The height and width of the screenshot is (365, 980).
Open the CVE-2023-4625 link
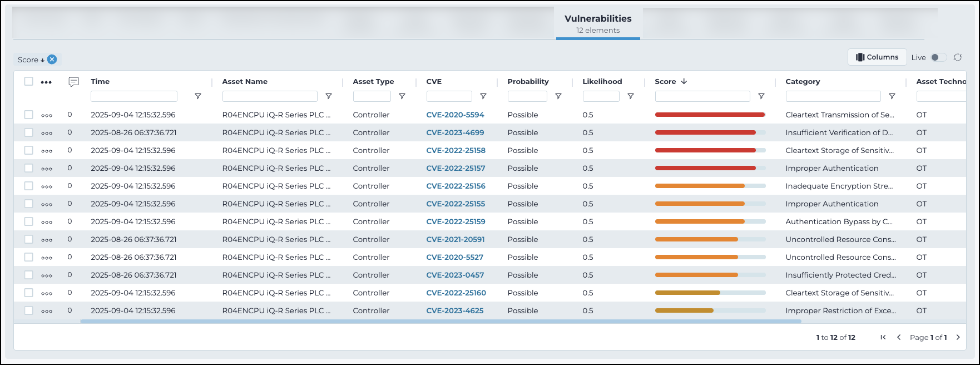(x=454, y=310)
